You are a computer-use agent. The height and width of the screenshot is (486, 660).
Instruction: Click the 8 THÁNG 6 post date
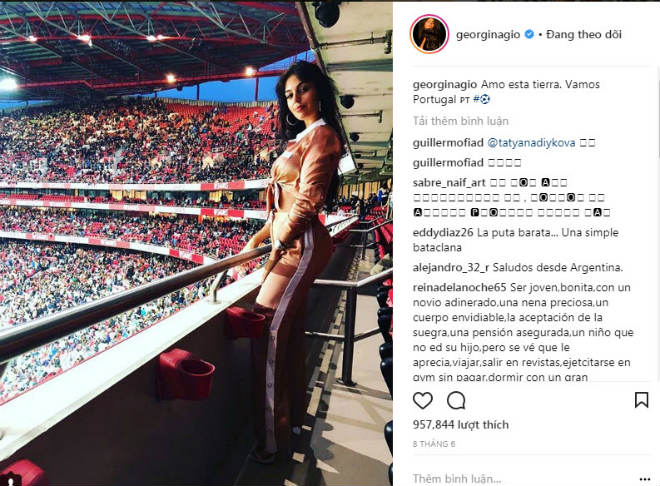(x=434, y=444)
